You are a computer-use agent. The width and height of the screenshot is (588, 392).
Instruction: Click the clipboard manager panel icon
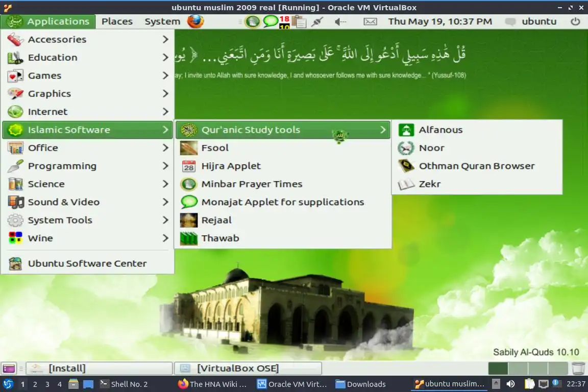[299, 22]
